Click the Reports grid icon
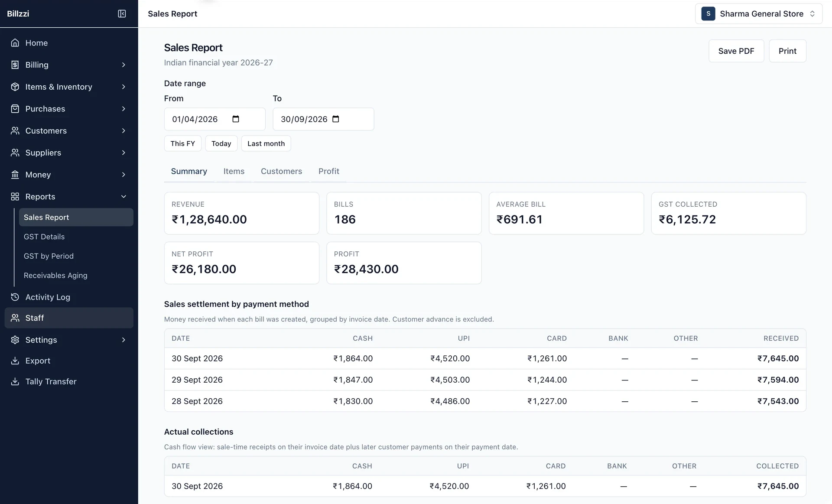The height and width of the screenshot is (504, 832). coord(15,197)
